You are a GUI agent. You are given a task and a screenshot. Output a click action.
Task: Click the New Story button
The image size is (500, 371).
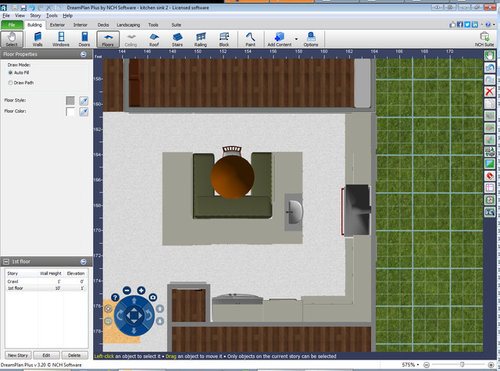[x=18, y=355]
